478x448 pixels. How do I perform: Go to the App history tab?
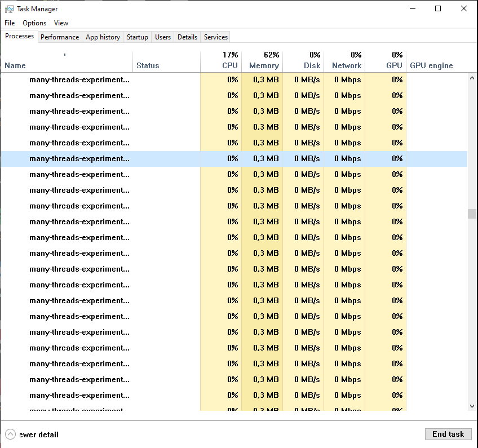point(103,37)
